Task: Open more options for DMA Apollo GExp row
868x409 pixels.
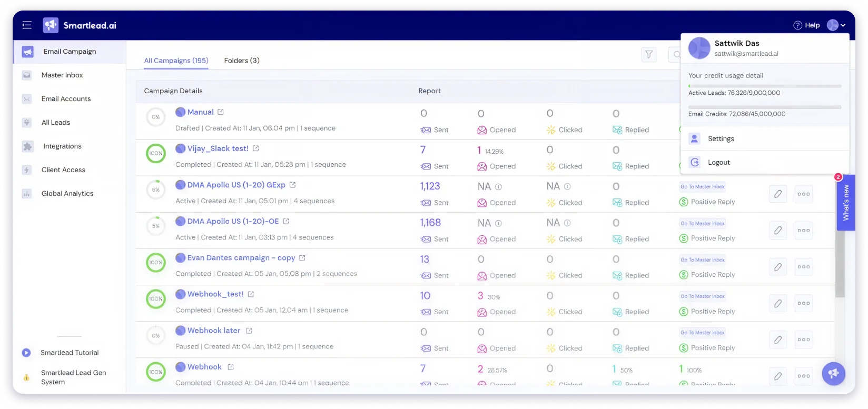Action: tap(804, 194)
